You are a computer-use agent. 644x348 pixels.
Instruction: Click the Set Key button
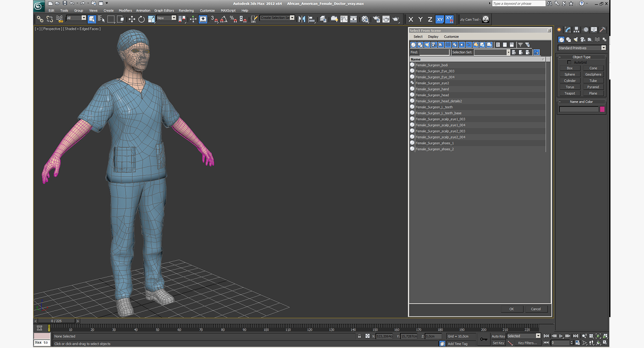(498, 343)
